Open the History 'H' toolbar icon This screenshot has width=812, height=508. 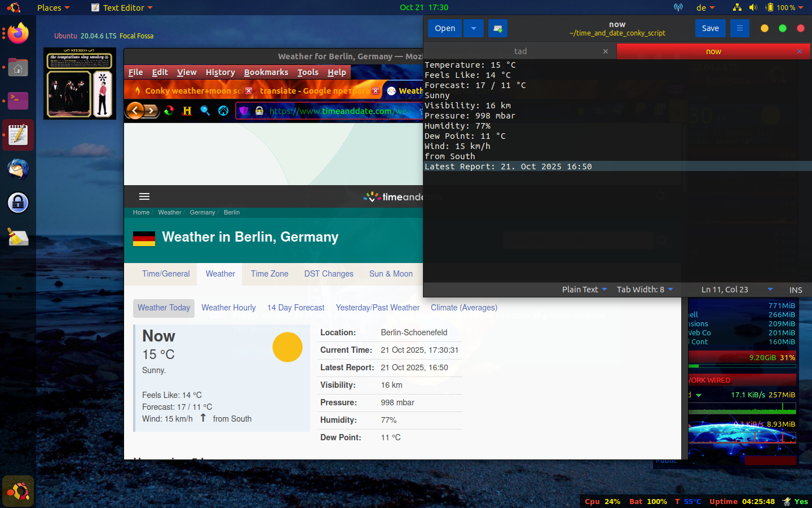(187, 111)
